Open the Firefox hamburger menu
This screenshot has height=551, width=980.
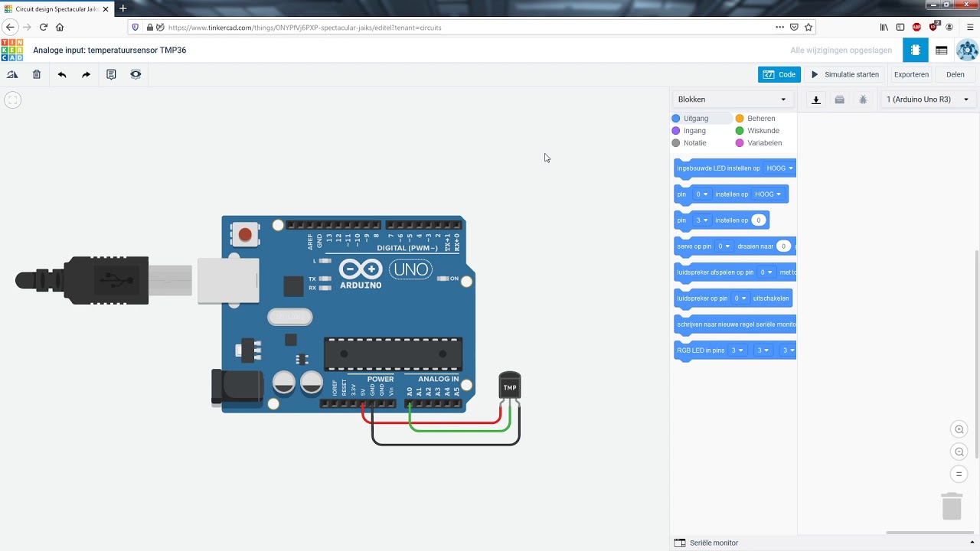[x=970, y=27]
